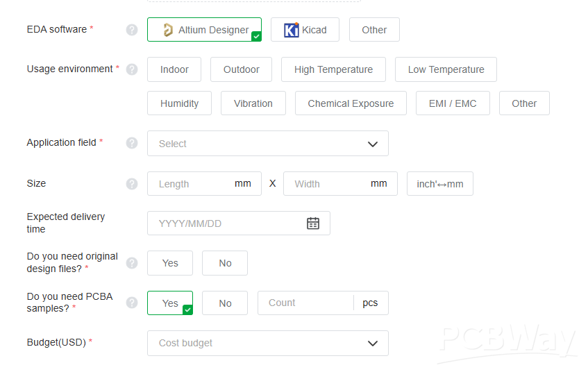Select Altium Designer EDA option

tap(204, 30)
